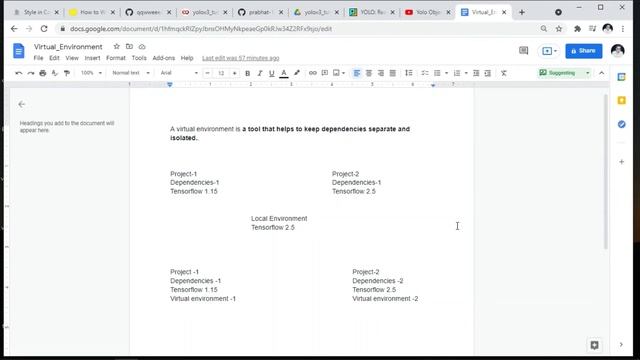The image size is (640, 360).
Task: Open the Explore button
Action: point(594,345)
